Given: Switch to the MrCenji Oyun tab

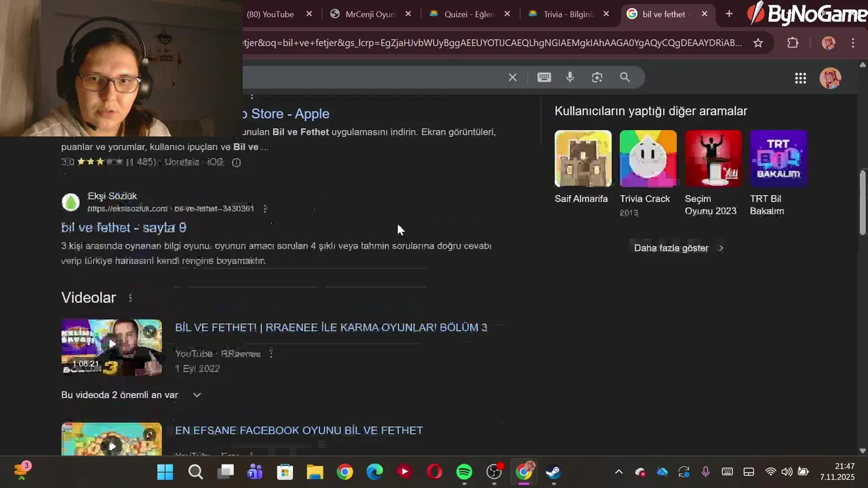Looking at the screenshot, I should click(370, 14).
